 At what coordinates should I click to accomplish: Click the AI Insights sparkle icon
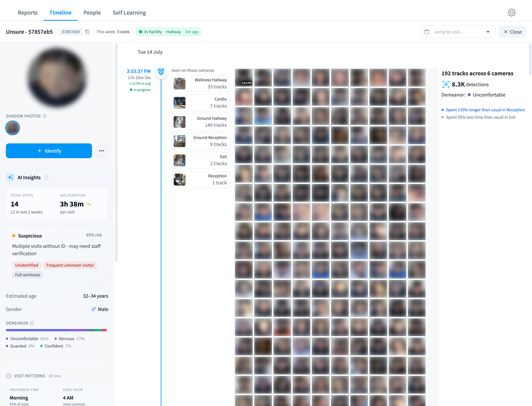click(10, 177)
